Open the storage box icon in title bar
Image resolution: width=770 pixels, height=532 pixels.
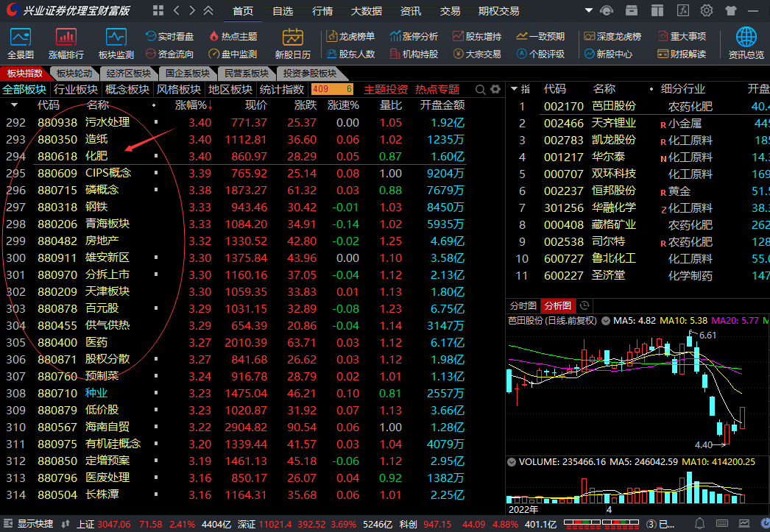[x=632, y=10]
